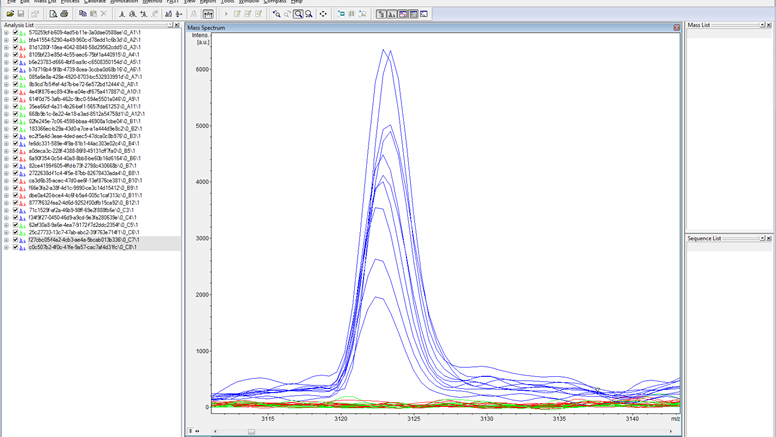
Task: Click the first window layout toolbar icon
Action: (x=381, y=14)
